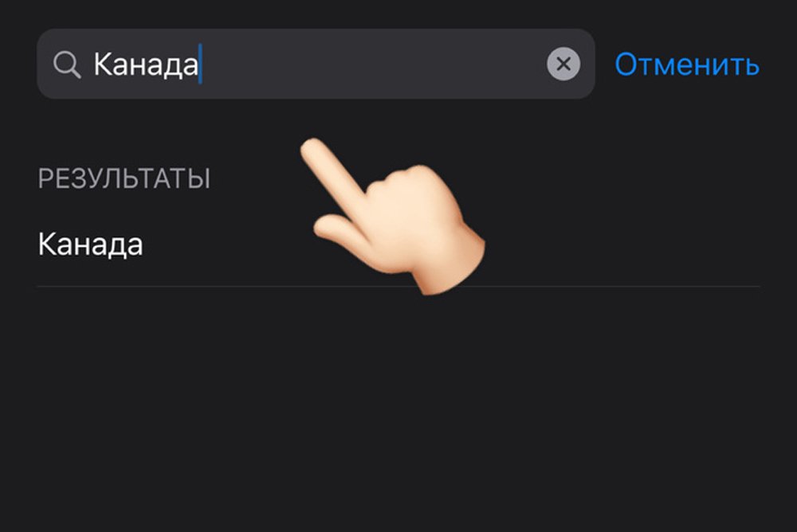Screen dimensions: 797x532
Task: Click the pointing hand emoji
Action: pyautogui.click(x=398, y=219)
